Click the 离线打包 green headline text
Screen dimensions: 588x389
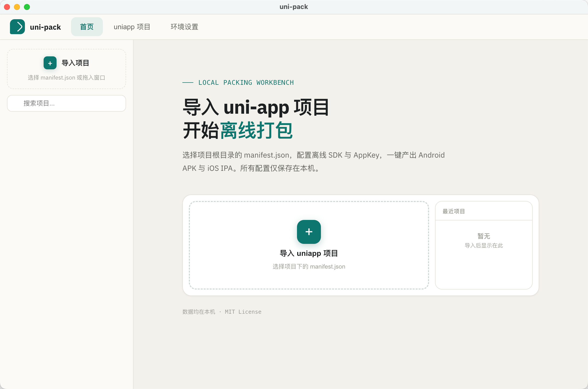coord(257,130)
